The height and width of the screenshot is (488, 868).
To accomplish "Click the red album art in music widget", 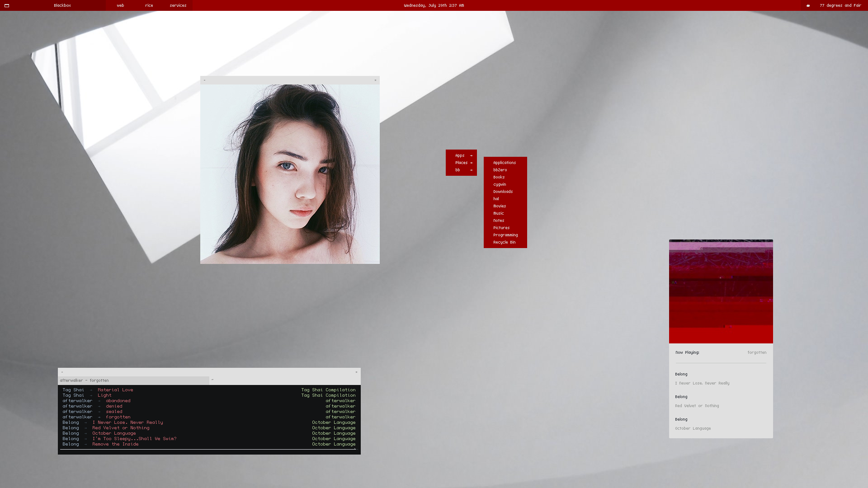I will pos(721,291).
